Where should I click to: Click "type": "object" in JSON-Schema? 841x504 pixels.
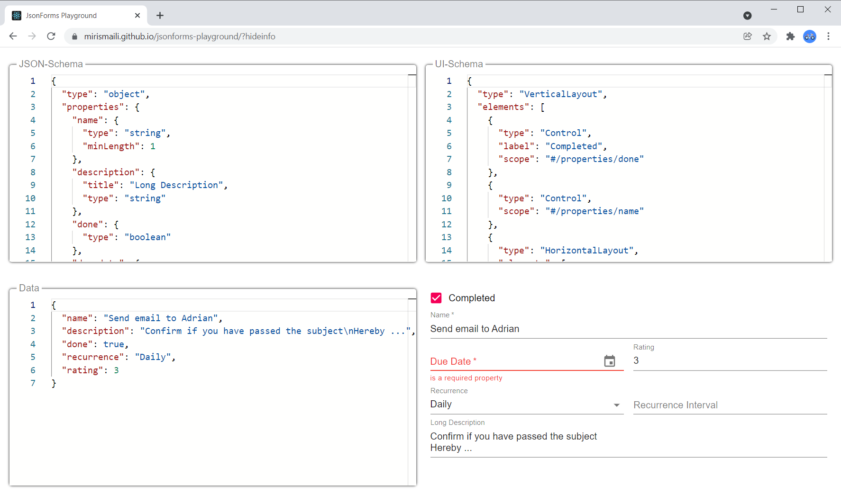[x=106, y=94]
